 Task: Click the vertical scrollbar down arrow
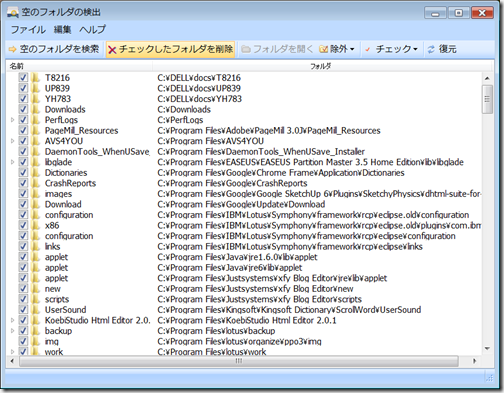[487, 349]
